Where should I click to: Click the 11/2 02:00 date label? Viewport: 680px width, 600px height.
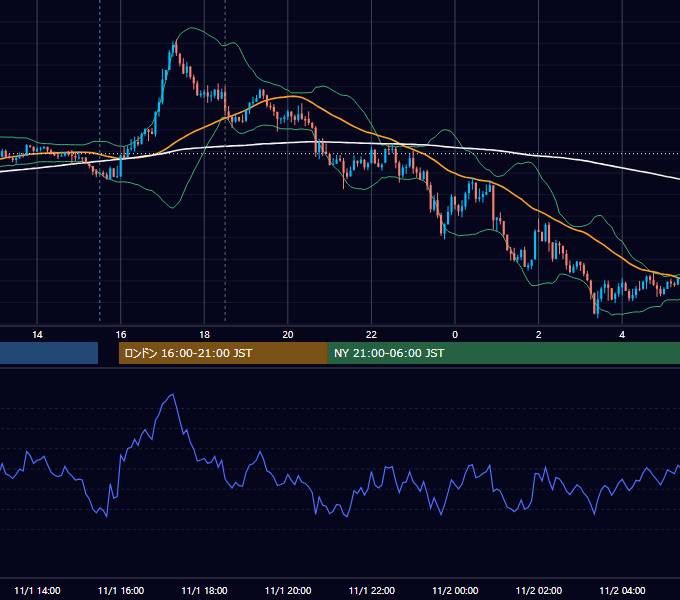539,590
